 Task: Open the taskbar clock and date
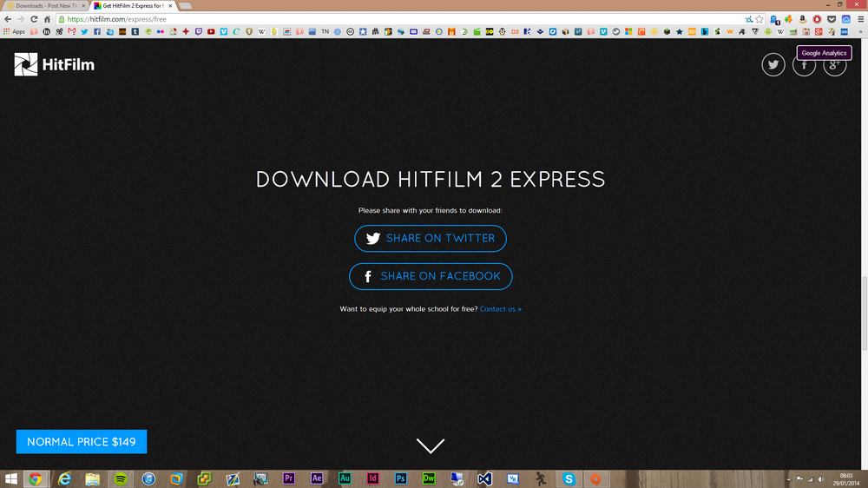[x=845, y=479]
